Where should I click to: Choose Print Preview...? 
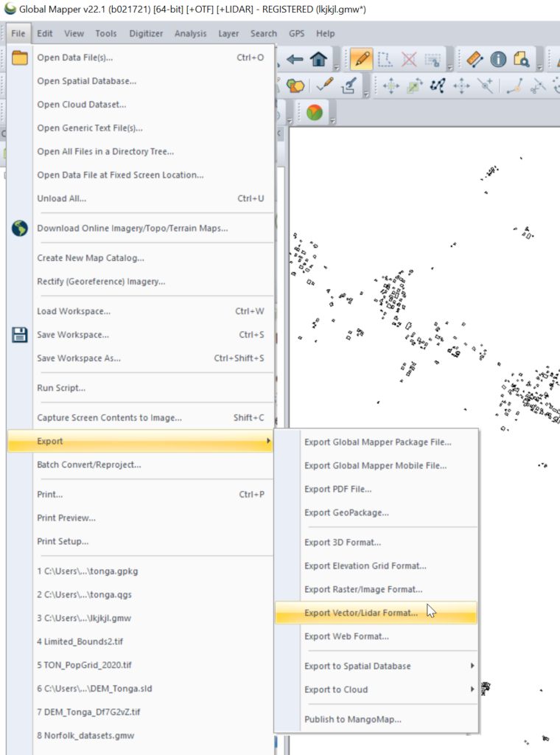pos(141,518)
